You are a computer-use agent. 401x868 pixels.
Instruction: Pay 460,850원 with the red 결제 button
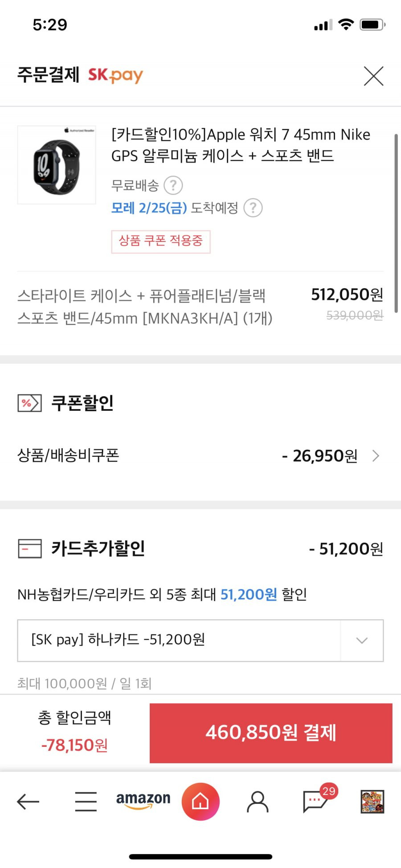(x=271, y=733)
